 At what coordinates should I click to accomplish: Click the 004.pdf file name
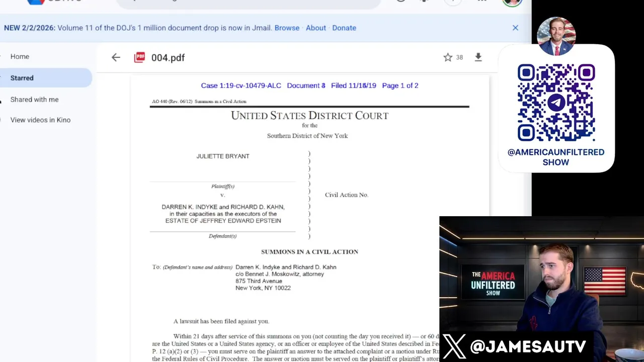point(168,57)
